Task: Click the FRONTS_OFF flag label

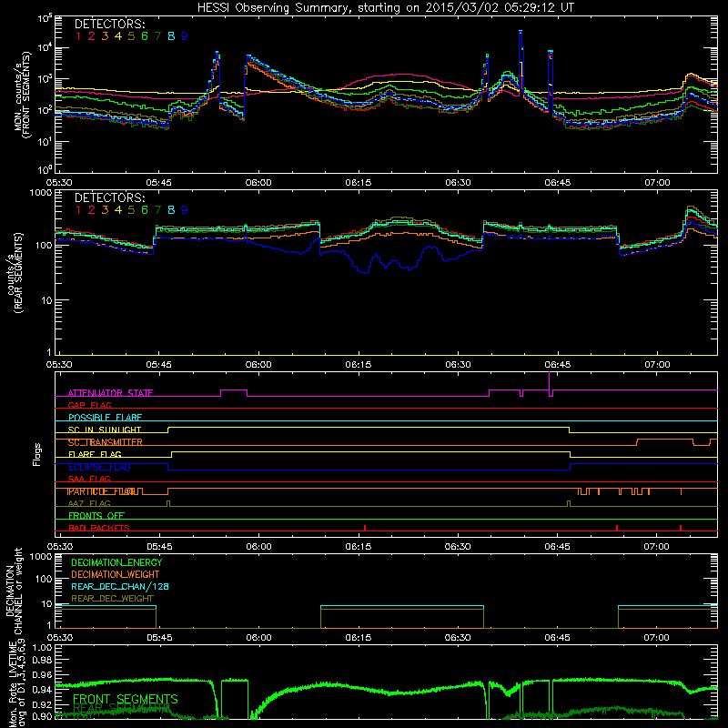Action: tap(96, 516)
